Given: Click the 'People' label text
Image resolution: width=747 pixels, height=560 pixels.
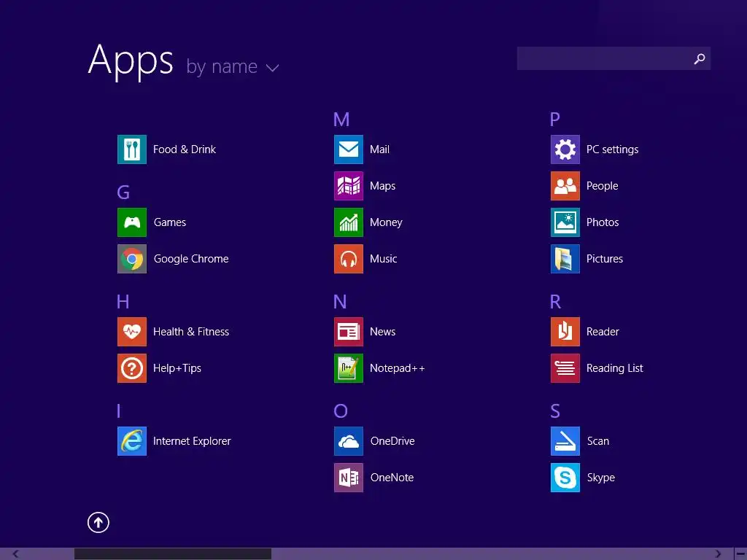Looking at the screenshot, I should (x=602, y=186).
